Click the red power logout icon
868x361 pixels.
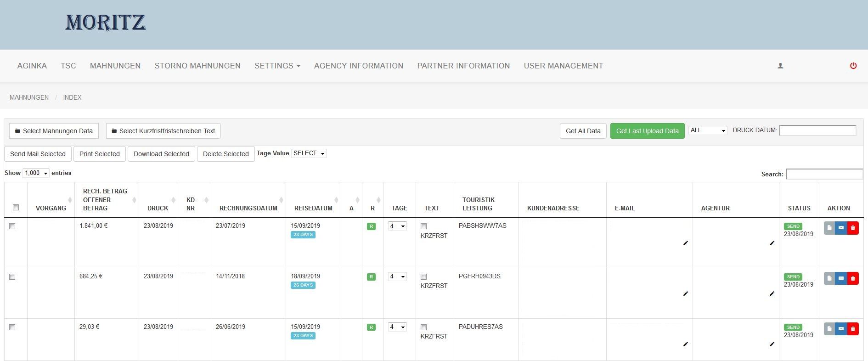(853, 66)
